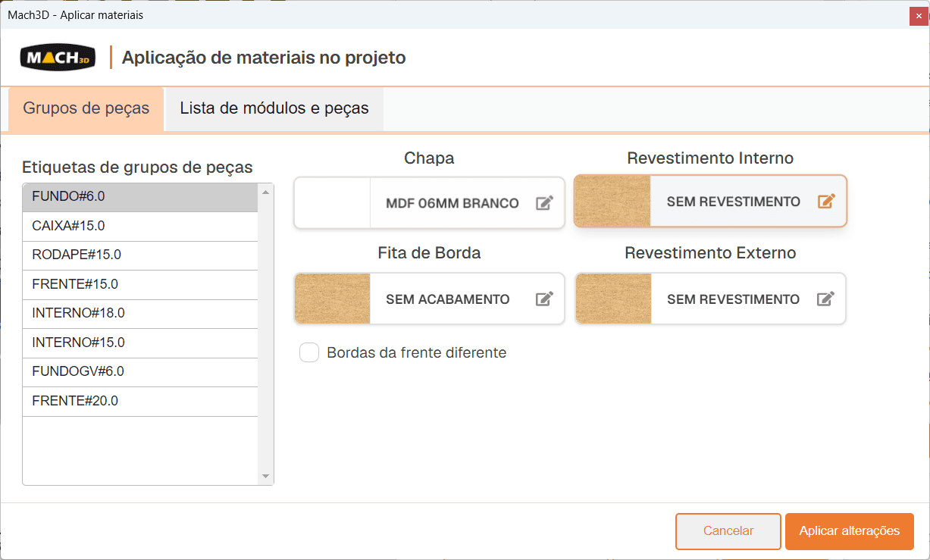Click SEM REVESTIMENTO under Revestimento Interno

[734, 202]
